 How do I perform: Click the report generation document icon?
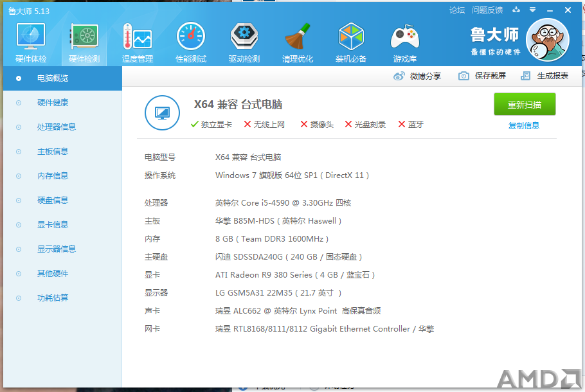(525, 76)
